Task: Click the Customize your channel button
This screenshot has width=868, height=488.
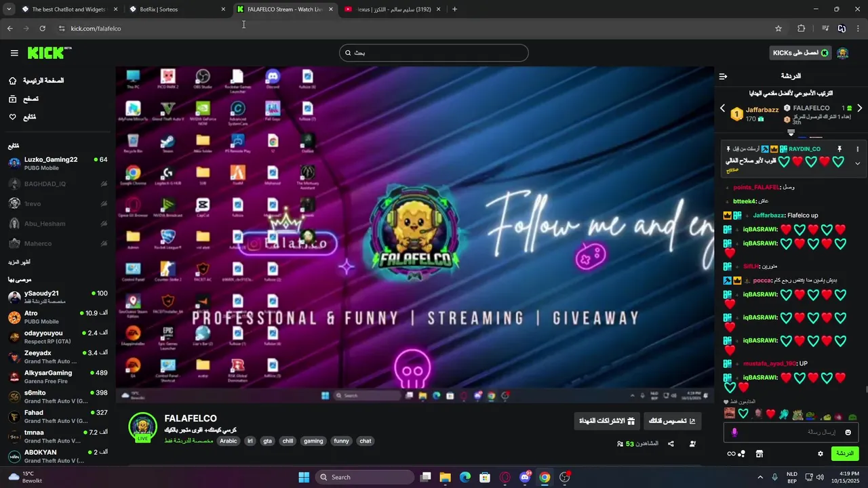Action: click(672, 421)
